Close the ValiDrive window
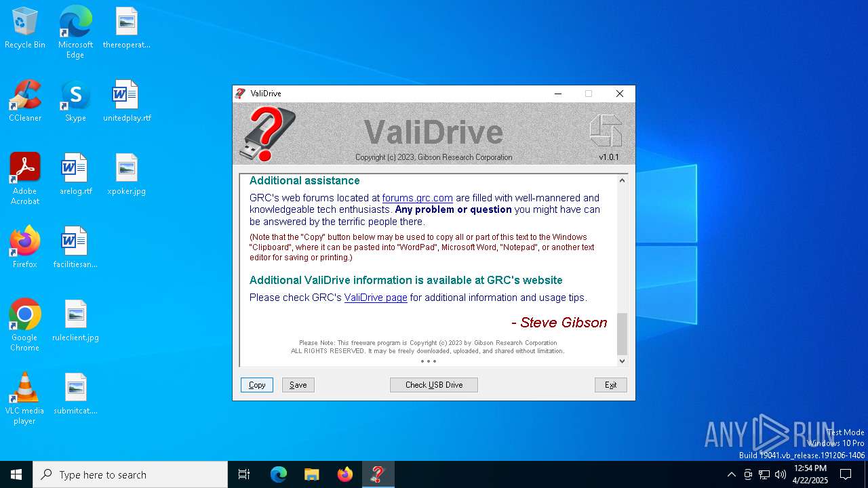Screen dimensions: 868x488 (620, 94)
